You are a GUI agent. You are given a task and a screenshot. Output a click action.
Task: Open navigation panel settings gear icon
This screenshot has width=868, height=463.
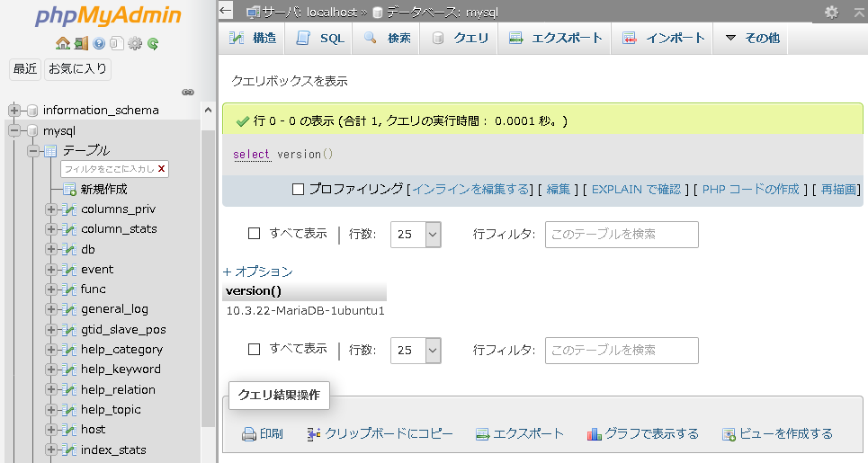pos(135,44)
